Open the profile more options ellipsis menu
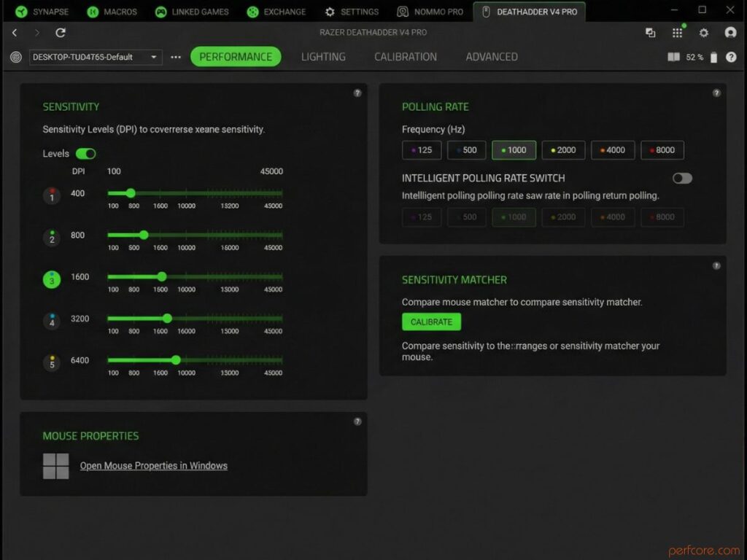Viewport: 747px width, 560px height. point(176,57)
